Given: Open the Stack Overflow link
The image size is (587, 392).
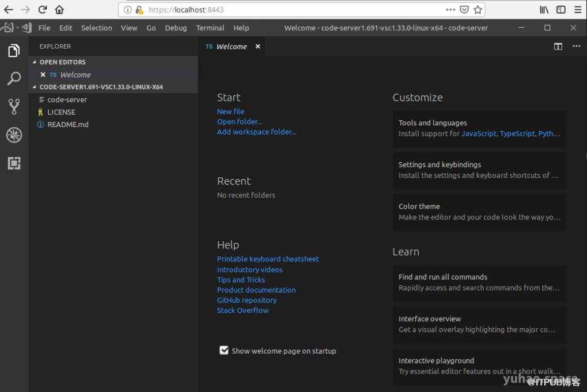Looking at the screenshot, I should click(243, 310).
